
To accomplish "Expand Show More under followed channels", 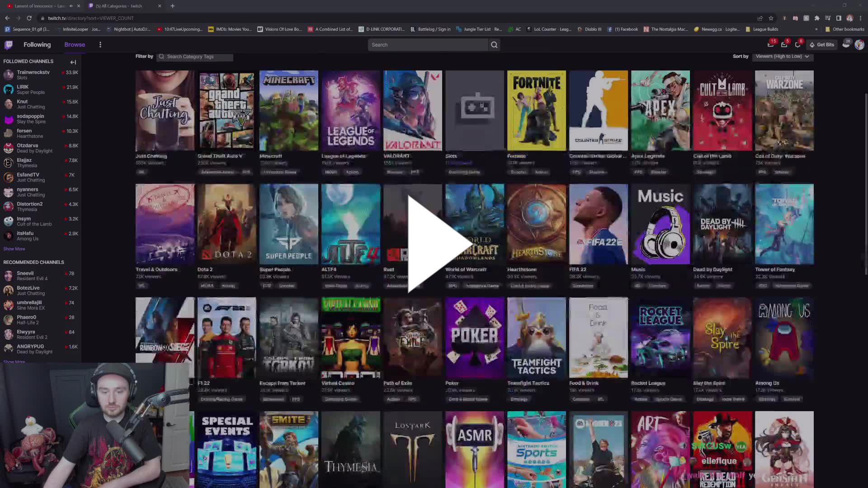I will coord(14,249).
